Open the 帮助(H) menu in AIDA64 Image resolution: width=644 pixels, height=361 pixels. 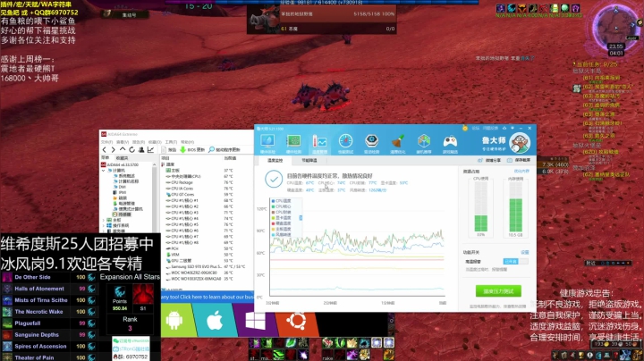[x=187, y=142]
